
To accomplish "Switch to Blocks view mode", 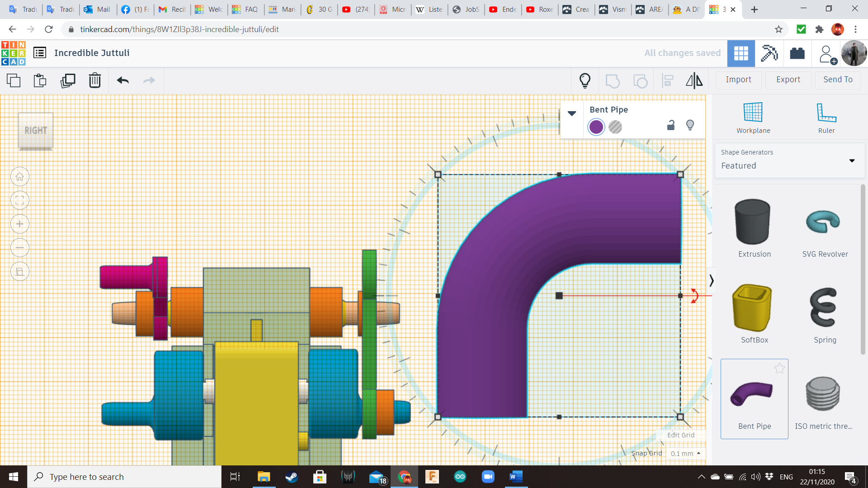I will [x=769, y=53].
